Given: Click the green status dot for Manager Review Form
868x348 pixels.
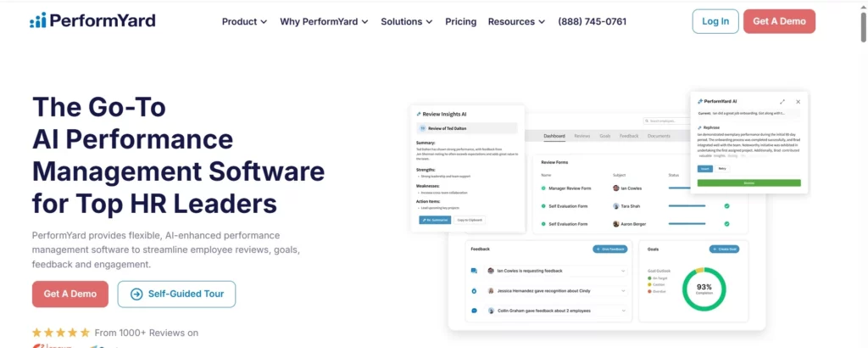Looking at the screenshot, I should (x=543, y=188).
